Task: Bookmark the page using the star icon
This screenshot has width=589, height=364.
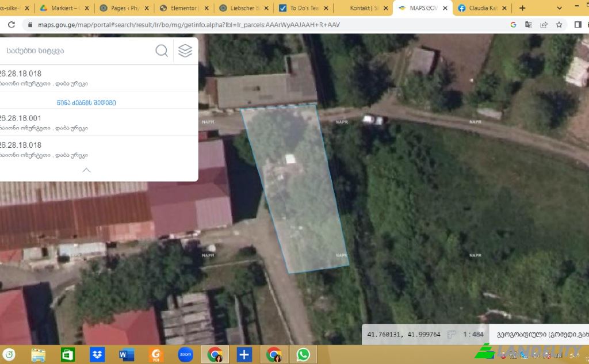Action: click(x=559, y=25)
